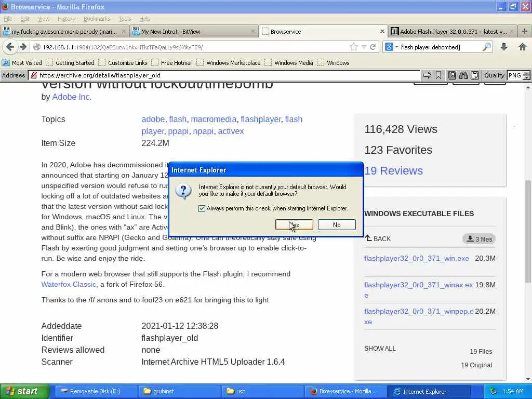Click the Browservice bookmark icon
The image size is (532, 399).
click(438, 75)
